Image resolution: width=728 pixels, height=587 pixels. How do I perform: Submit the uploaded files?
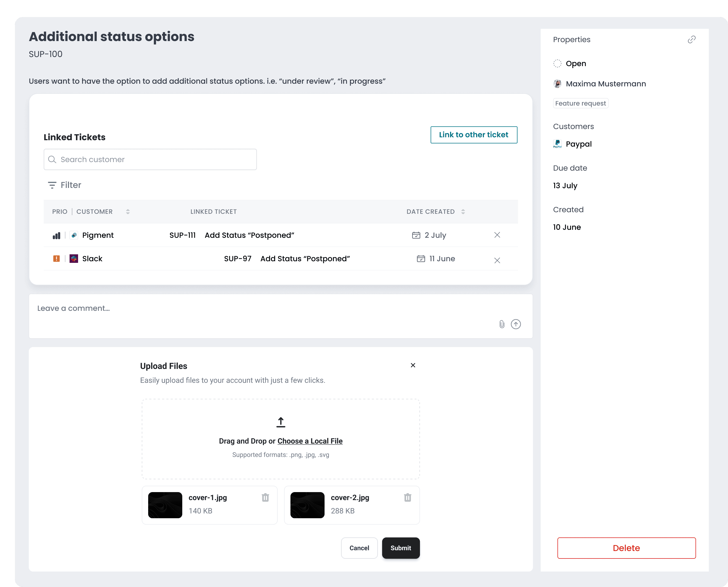tap(401, 548)
